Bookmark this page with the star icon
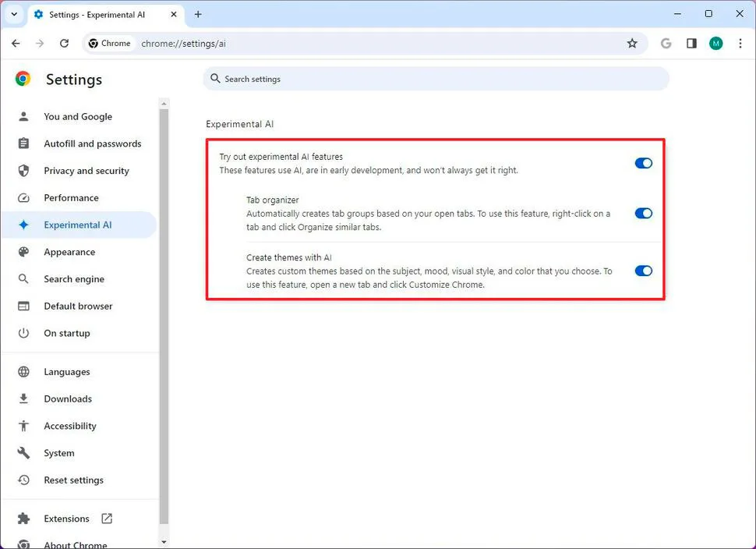Viewport: 756px width, 549px height. tap(632, 44)
